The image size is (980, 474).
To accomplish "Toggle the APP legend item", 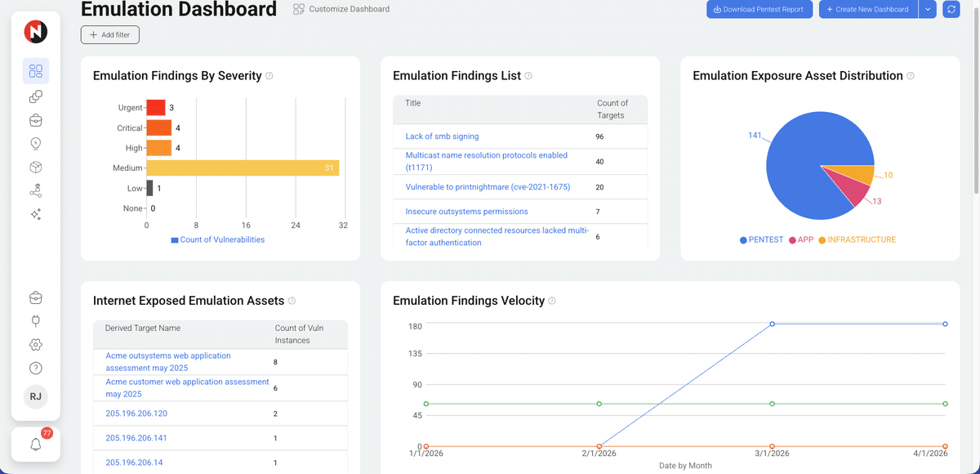I will [801, 240].
